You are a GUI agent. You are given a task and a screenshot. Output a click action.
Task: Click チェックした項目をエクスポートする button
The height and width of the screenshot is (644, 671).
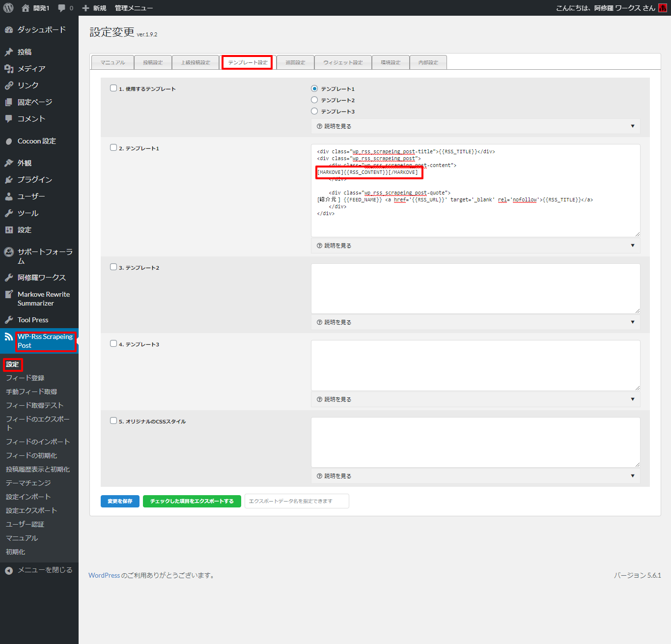pos(192,501)
